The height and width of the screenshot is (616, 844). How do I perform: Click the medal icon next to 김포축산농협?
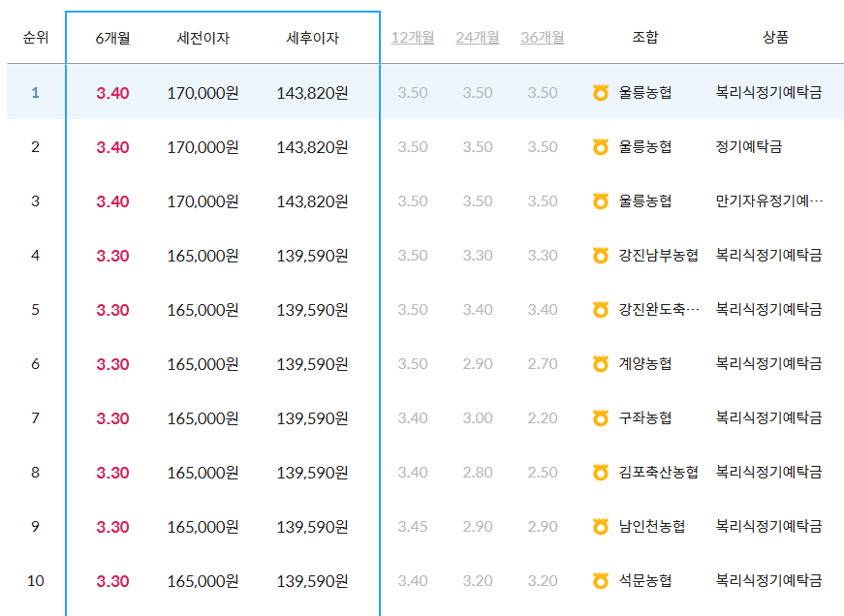tap(600, 473)
